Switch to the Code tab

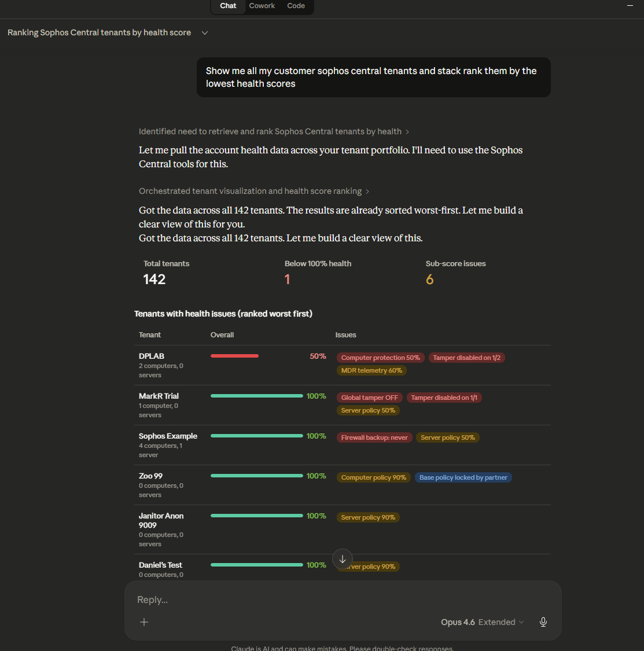pos(296,6)
